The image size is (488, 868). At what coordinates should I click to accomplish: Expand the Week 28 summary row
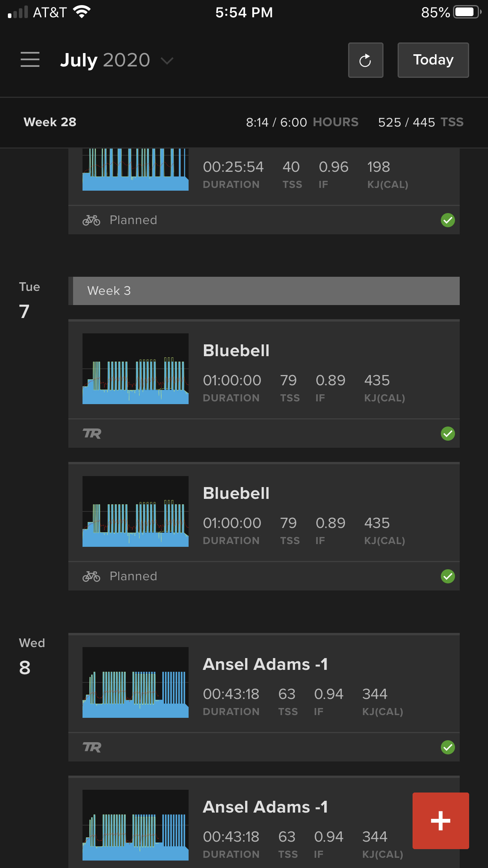pyautogui.click(x=244, y=122)
